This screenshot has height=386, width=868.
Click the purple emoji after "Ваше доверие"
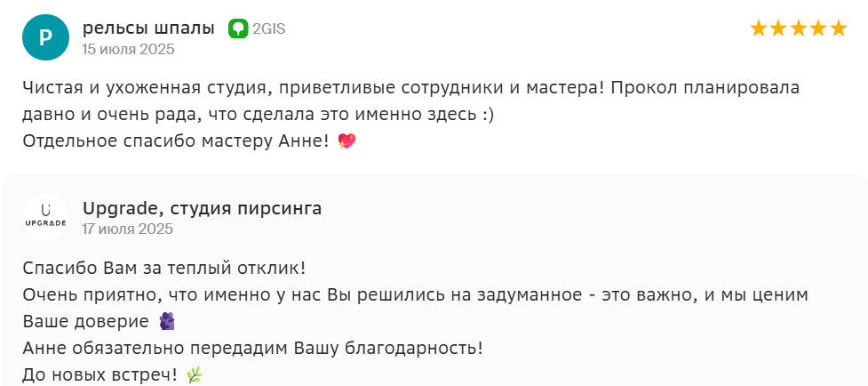pyautogui.click(x=166, y=321)
